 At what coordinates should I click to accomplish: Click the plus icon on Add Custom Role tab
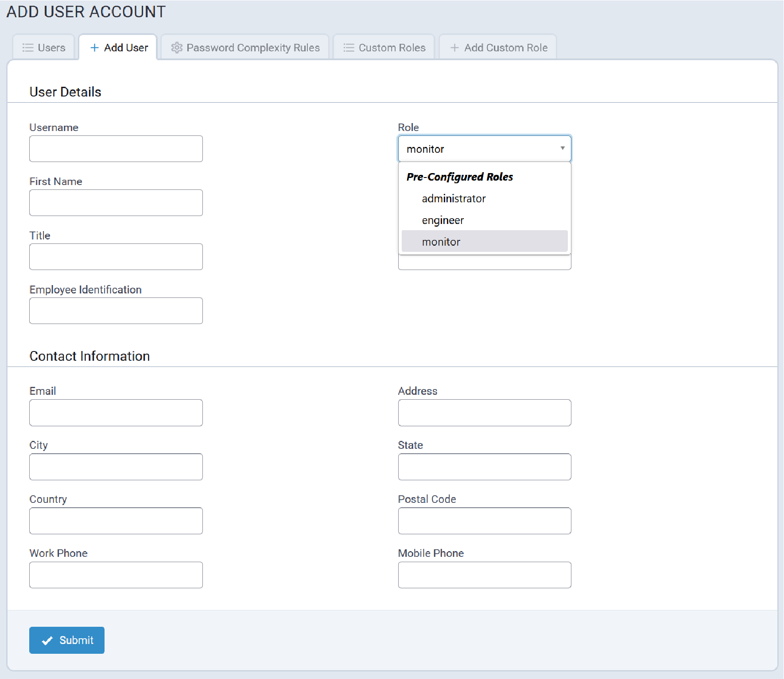[454, 48]
